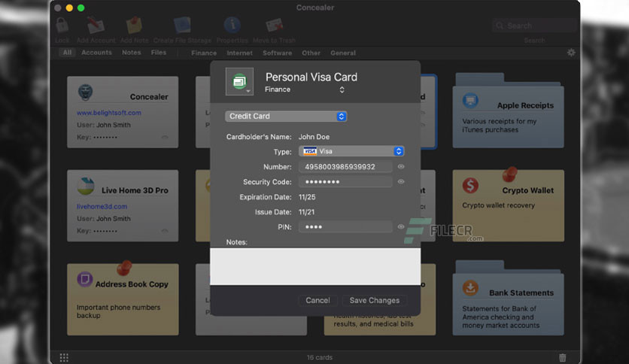Click the Expiration Date value 11/25

[307, 197]
